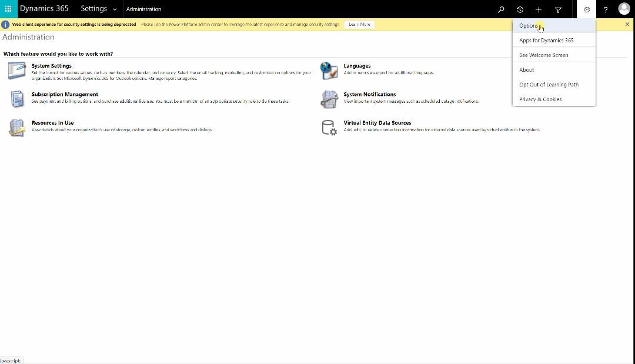Screen dimensions: 635x364
Task: Open the Privacy & Cookies page
Action: 540,99
